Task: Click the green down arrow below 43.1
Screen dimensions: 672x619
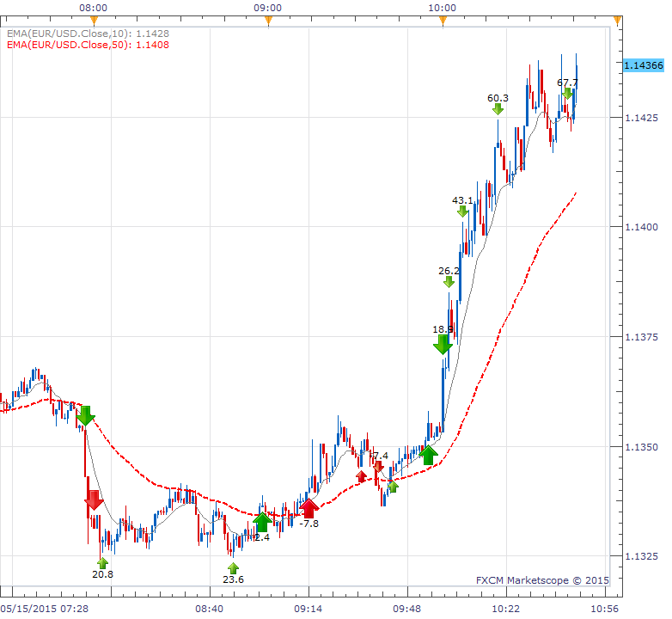Action: pyautogui.click(x=462, y=211)
